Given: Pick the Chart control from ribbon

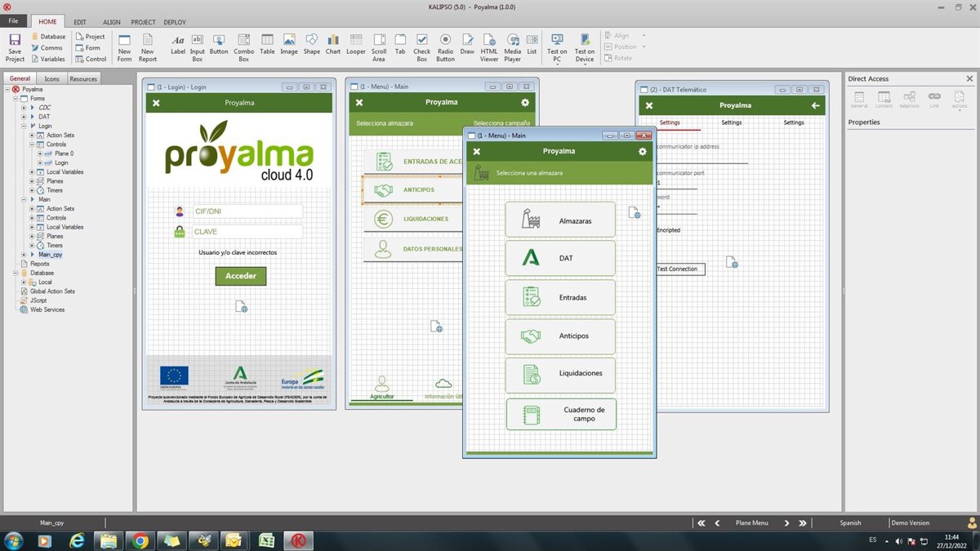Looking at the screenshot, I should click(333, 41).
